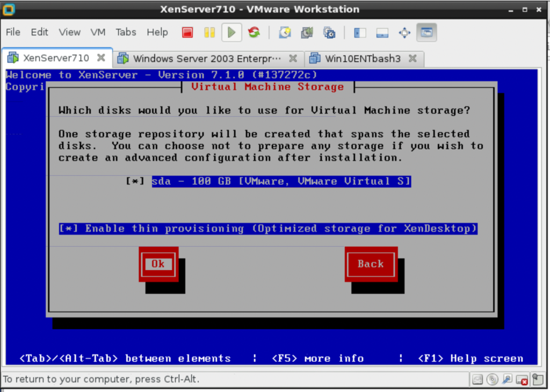550x392 pixels.
Task: Click the Windows Server 2003 tab VM icon
Action: pos(123,58)
